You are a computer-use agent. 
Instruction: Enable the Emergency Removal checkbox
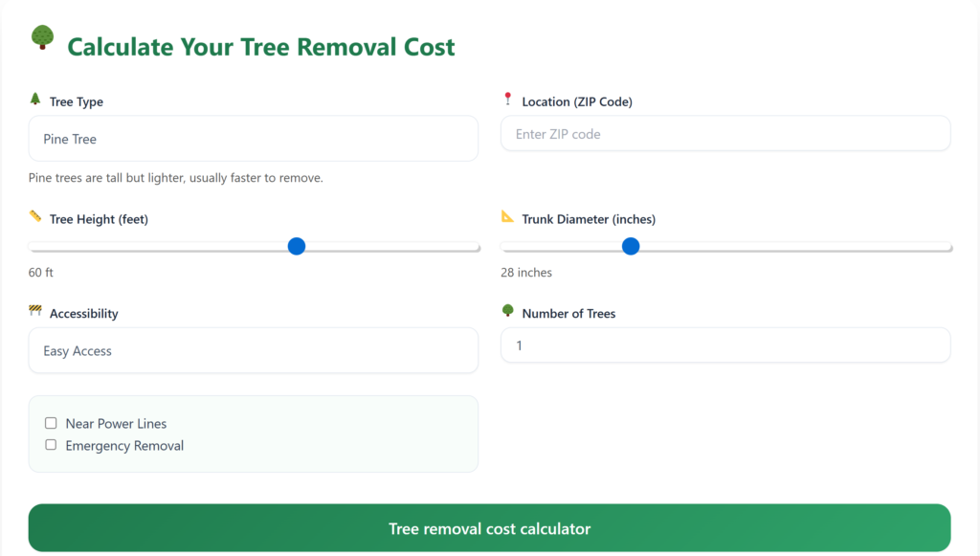51,445
